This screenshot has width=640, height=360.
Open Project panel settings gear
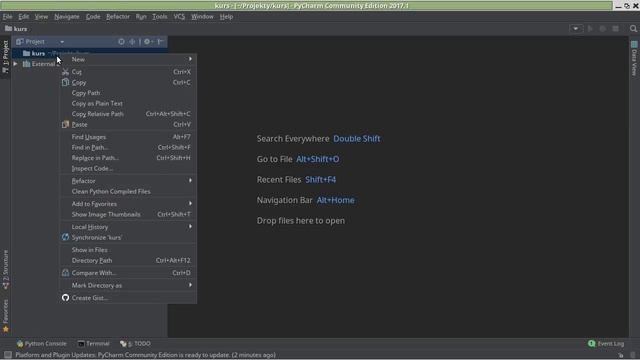pos(147,42)
